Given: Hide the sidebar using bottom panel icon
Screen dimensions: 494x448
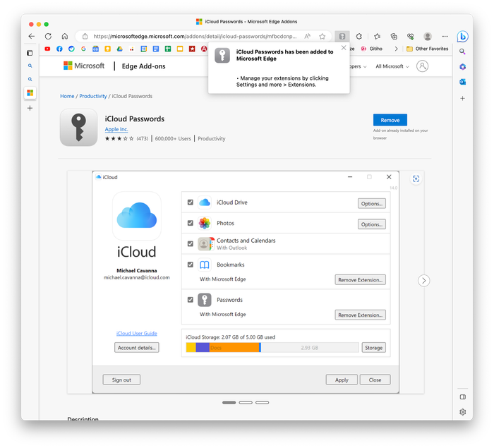Looking at the screenshot, I should (x=462, y=397).
